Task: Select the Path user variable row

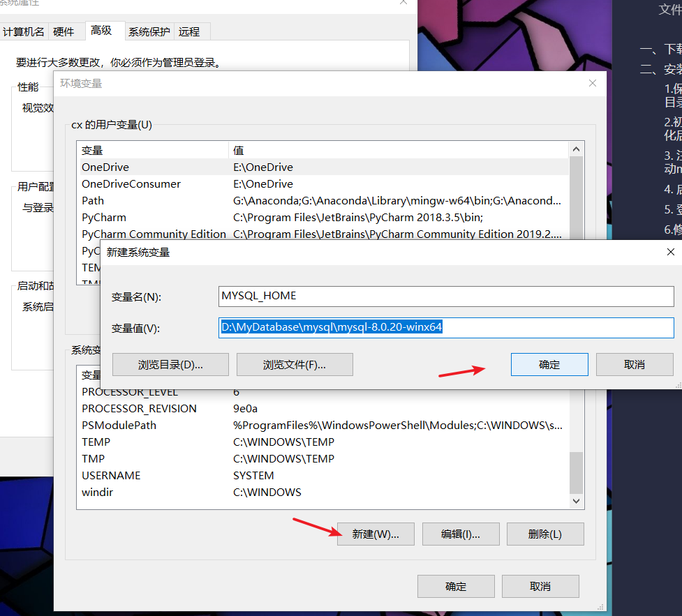Action: point(323,200)
